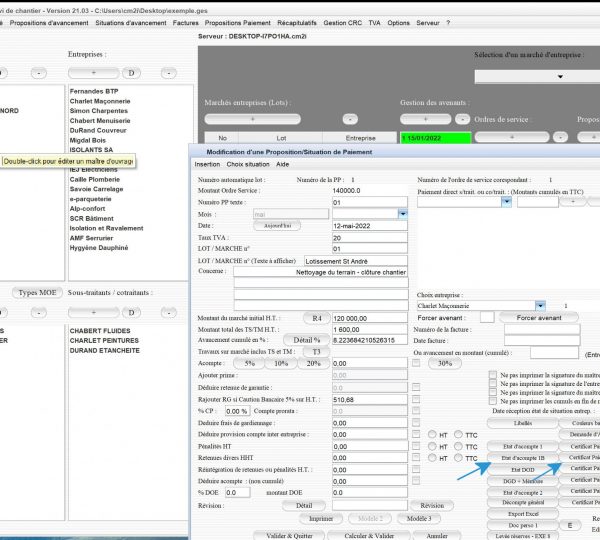Select TTC radio for Retenues divers row

tap(458, 458)
